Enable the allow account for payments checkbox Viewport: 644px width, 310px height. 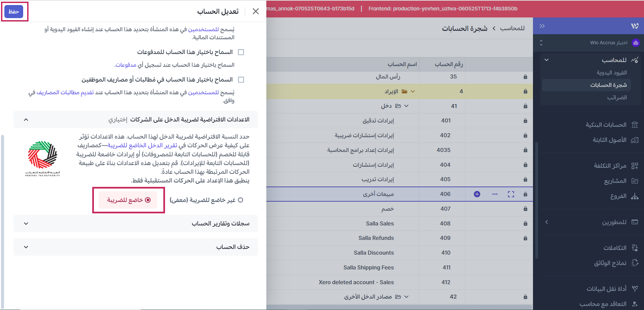(x=241, y=52)
